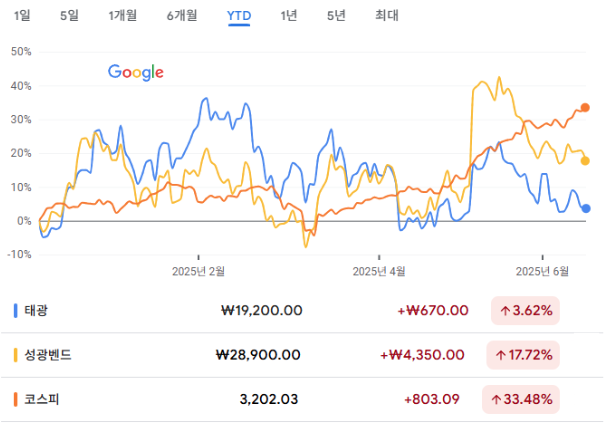Select the 1일 time range tab
The image size is (615, 429).
pos(22,16)
